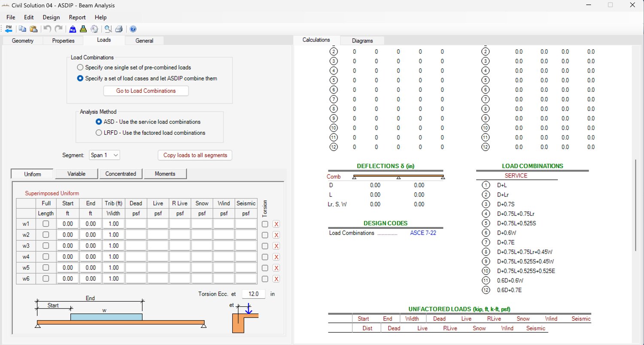Click the Print Preview magnifier icon

tap(108, 29)
